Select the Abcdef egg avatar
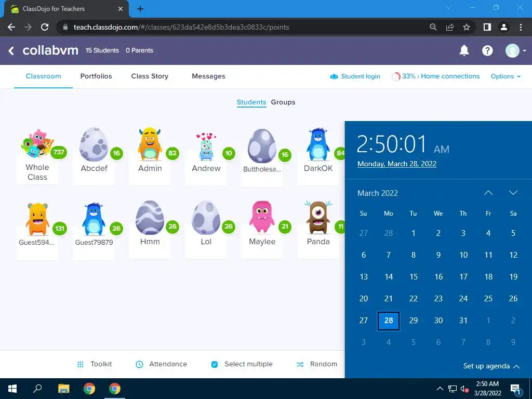Screen dimensions: 532x399 [94, 144]
